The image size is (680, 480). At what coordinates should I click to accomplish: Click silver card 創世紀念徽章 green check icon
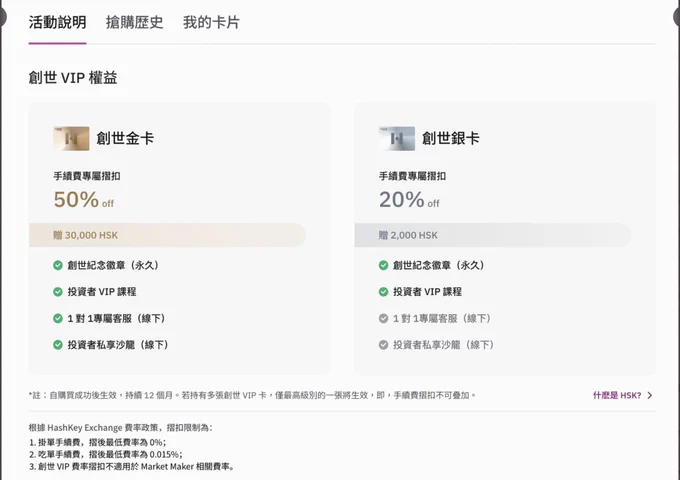tap(383, 265)
